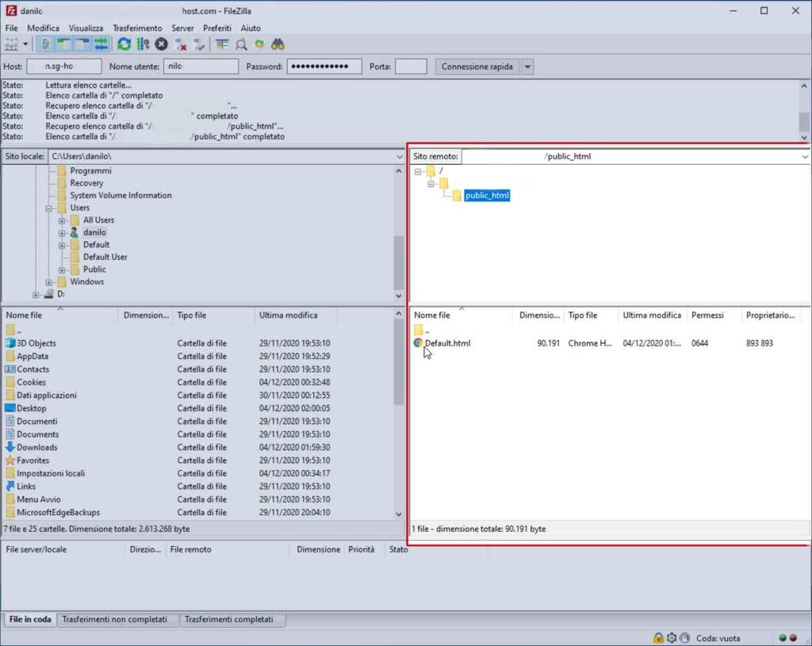
Task: Sort remote list by Proprietario column
Action: (x=771, y=315)
